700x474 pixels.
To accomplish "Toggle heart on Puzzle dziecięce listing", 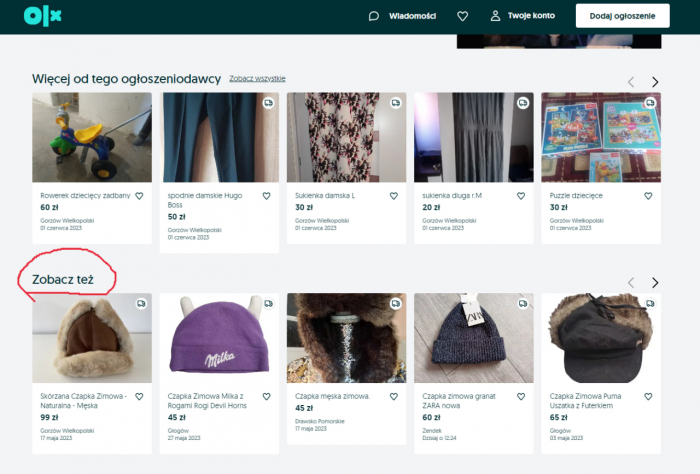I will 648,196.
